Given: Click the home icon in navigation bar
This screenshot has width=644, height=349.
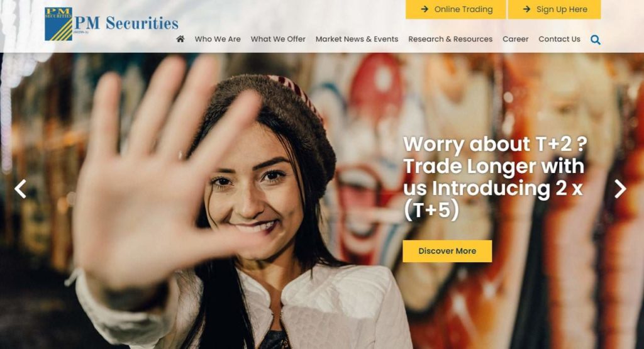Looking at the screenshot, I should click(180, 39).
